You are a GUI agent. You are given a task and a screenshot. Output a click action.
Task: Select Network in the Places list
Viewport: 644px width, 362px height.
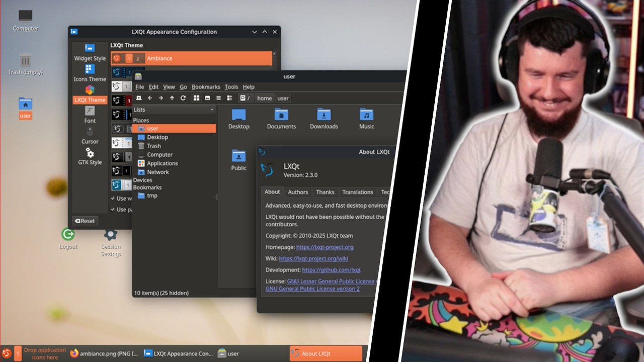pos(174,172)
